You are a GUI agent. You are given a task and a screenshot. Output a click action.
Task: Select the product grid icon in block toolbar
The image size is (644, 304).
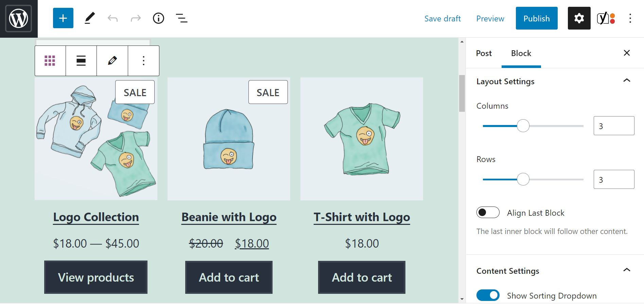click(50, 60)
